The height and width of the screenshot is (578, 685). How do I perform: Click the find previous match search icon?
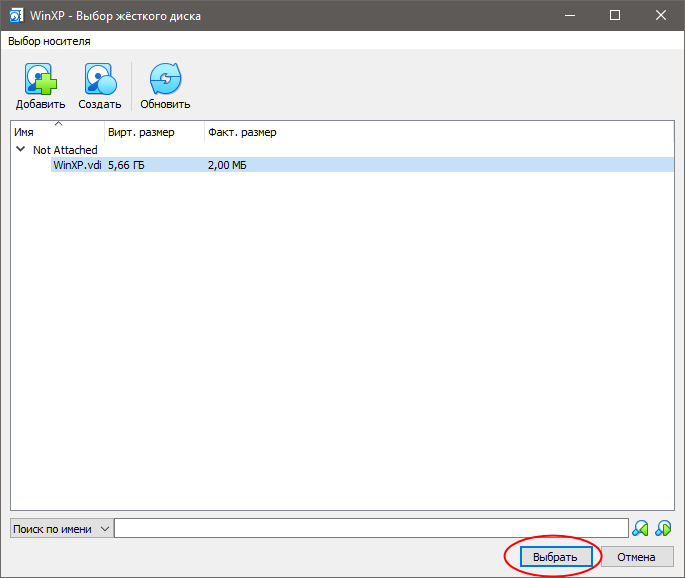tap(640, 529)
